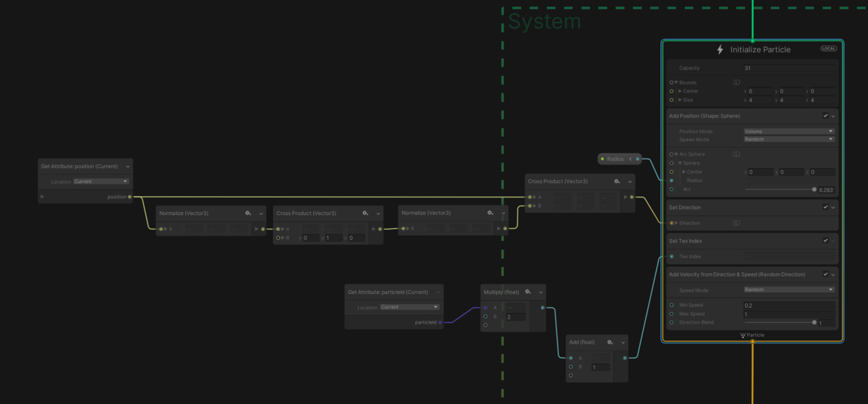The image size is (868, 404).
Task: Open the Spawn Mode dropdown
Action: coord(789,139)
